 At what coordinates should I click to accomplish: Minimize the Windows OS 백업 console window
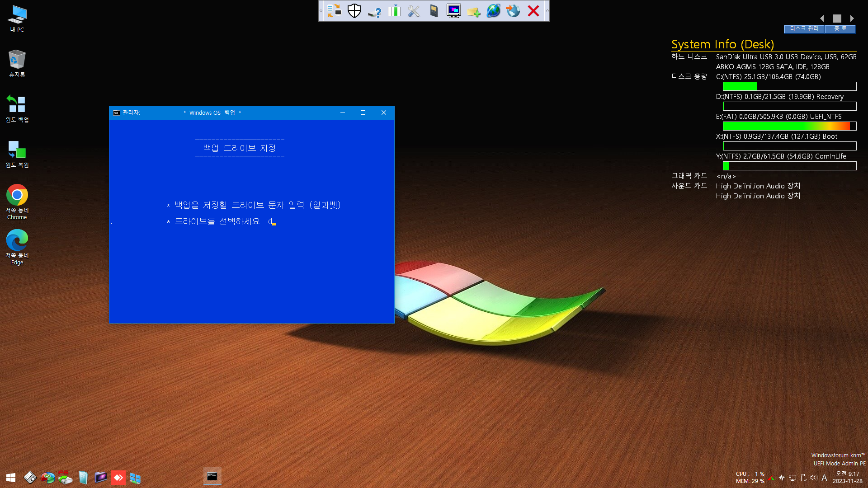343,113
